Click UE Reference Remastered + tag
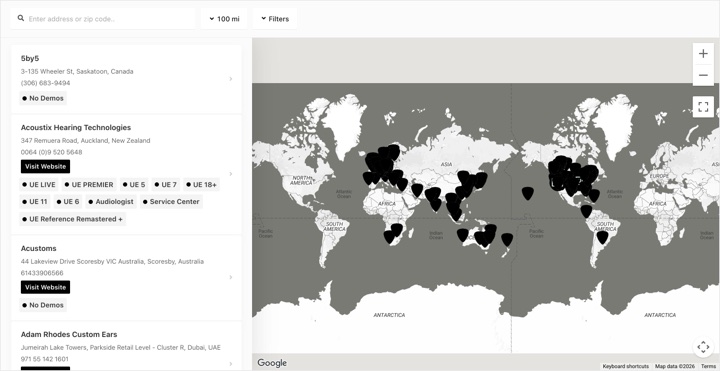Image resolution: width=720 pixels, height=371 pixels. pyautogui.click(x=73, y=219)
